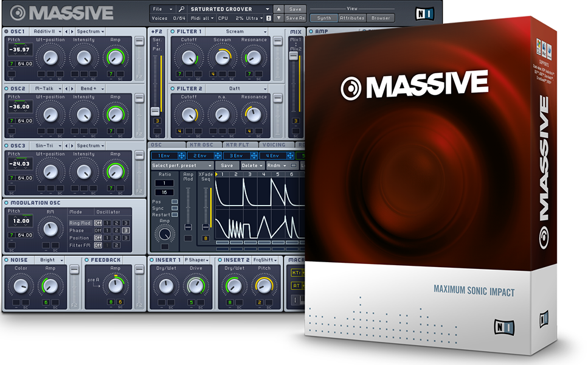Click Filter 2 Resonance knob
588x365 pixels.
[x=254, y=114]
